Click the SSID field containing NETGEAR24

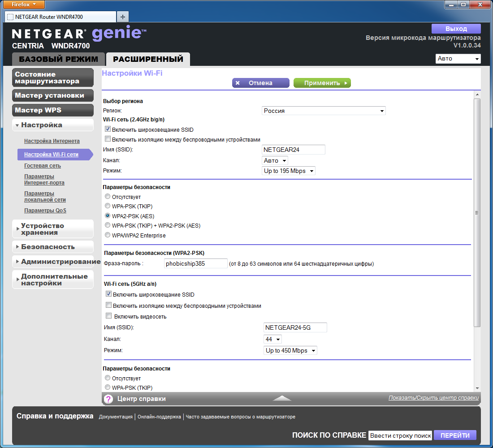(294, 150)
